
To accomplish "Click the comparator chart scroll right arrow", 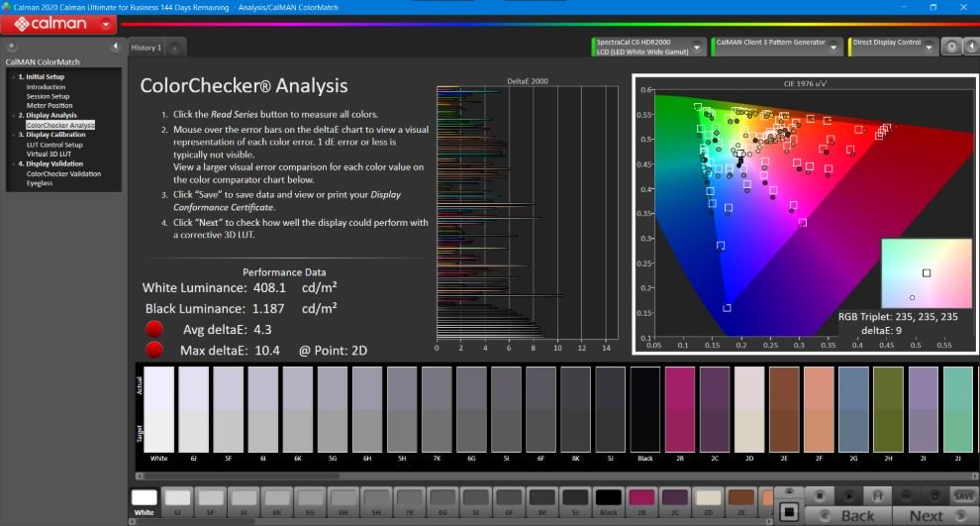I will point(974,475).
